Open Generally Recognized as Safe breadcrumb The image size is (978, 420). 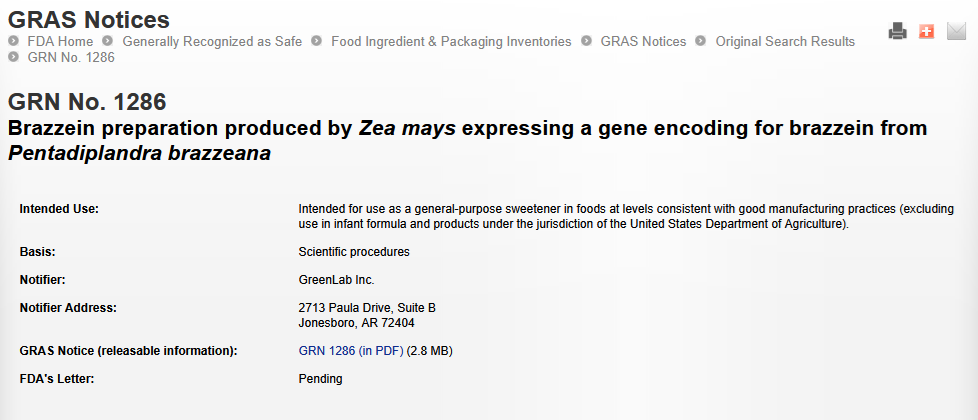[x=212, y=41]
